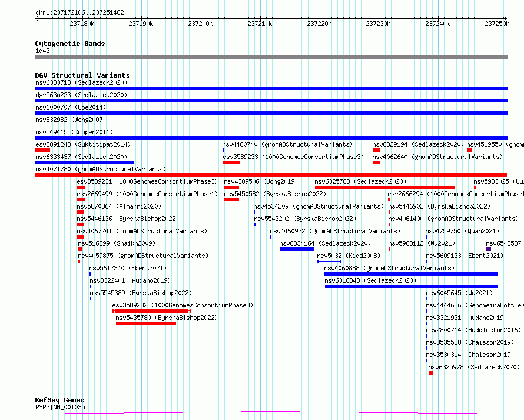This screenshot has width=524, height=420.
Task: Click the blue bar under nsv6318348
Action: pyautogui.click(x=412, y=286)
